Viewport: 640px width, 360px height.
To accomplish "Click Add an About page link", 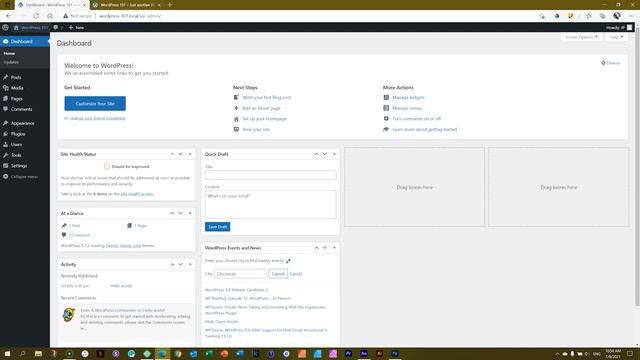I will [261, 108].
